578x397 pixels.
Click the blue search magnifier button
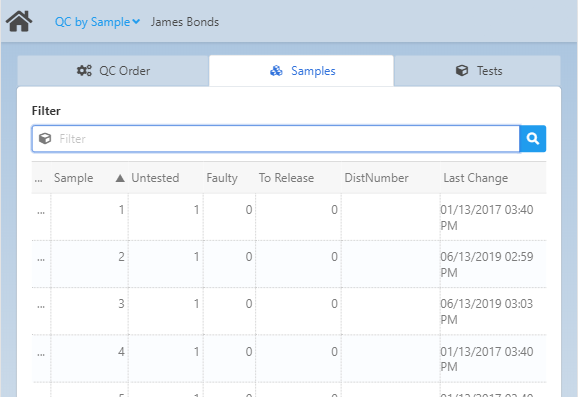532,139
